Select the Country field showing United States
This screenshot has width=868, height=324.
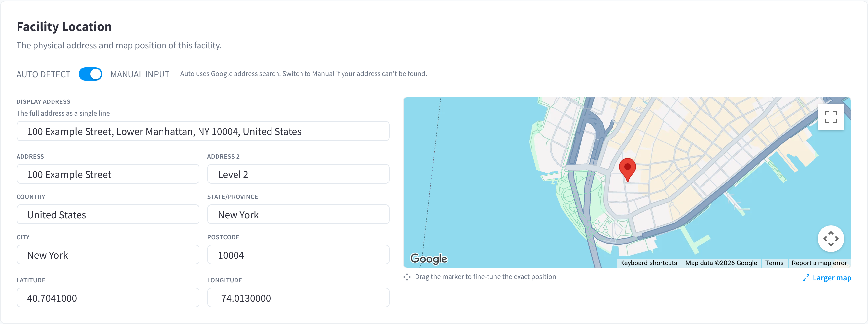108,215
